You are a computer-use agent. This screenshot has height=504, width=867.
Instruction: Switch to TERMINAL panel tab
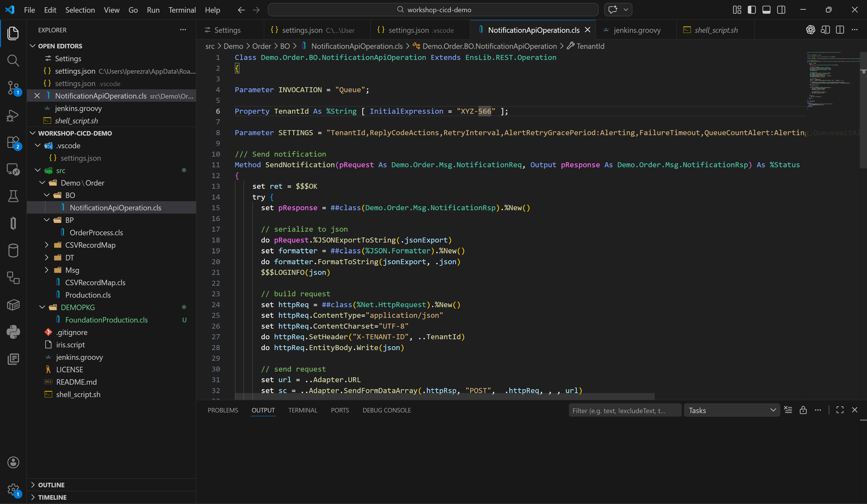[303, 410]
